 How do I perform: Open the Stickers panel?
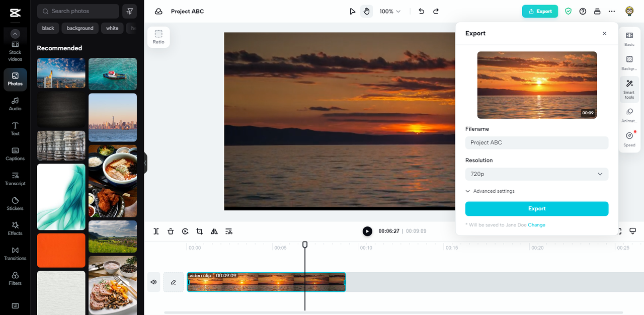click(15, 204)
